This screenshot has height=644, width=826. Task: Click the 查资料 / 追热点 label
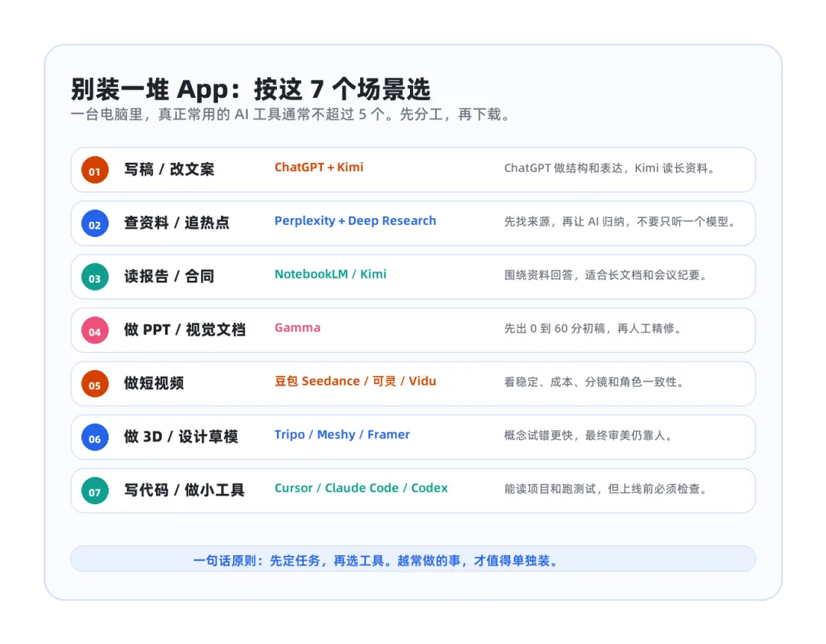pos(177,223)
